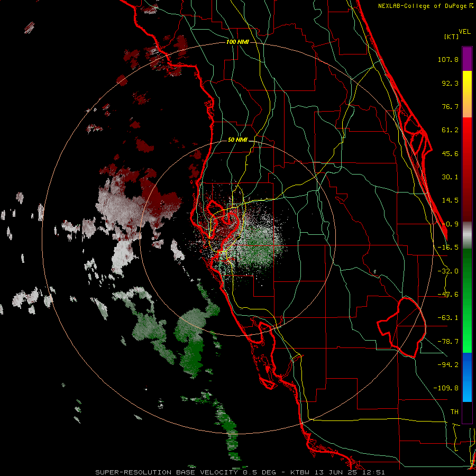The width and height of the screenshot is (476, 476).
Task: Select the -0.9 velocity scale value
Action: point(450,224)
